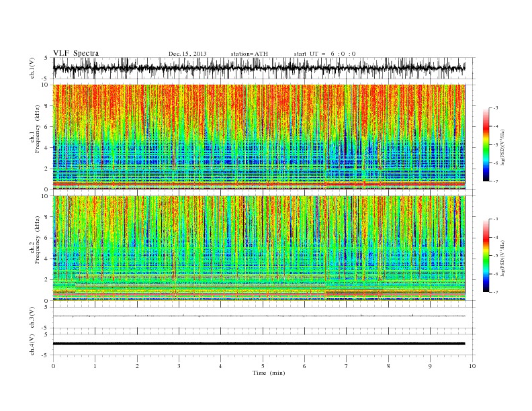This screenshot has height=411, width=532.
Task: Click the "station=ATH" header label
Action: [x=249, y=54]
